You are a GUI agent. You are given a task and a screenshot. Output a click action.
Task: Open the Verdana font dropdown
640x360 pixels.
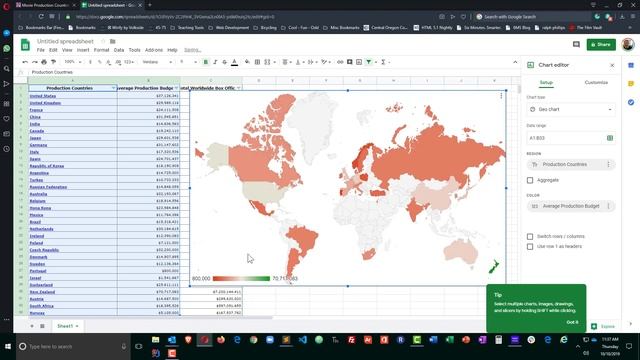[x=157, y=62]
